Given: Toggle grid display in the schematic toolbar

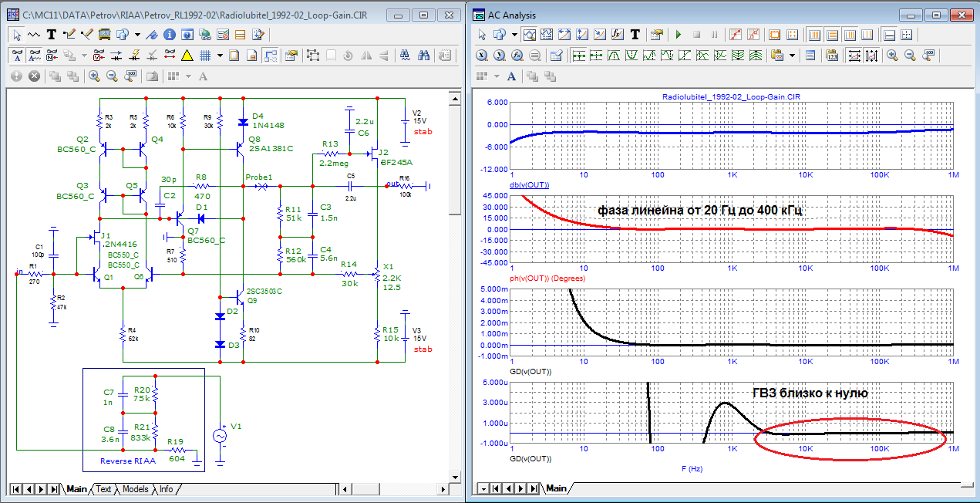Looking at the screenshot, I should click(206, 56).
